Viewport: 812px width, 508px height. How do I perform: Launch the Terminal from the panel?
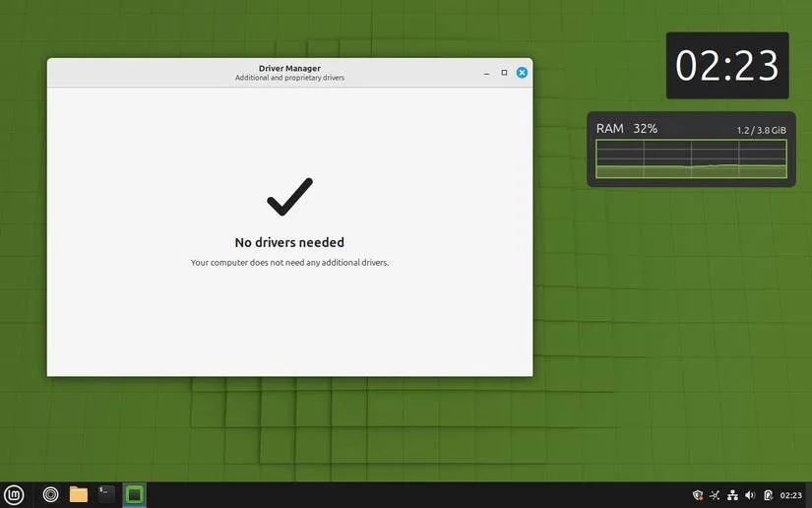click(106, 494)
